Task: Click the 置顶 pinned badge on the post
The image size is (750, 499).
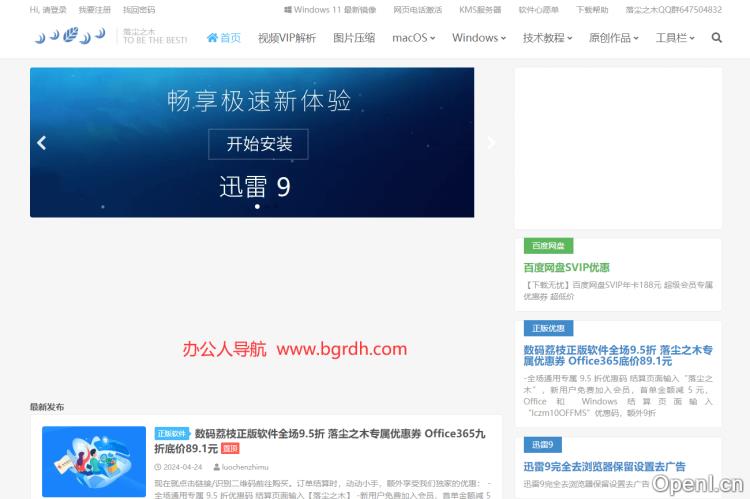Action: click(230, 449)
